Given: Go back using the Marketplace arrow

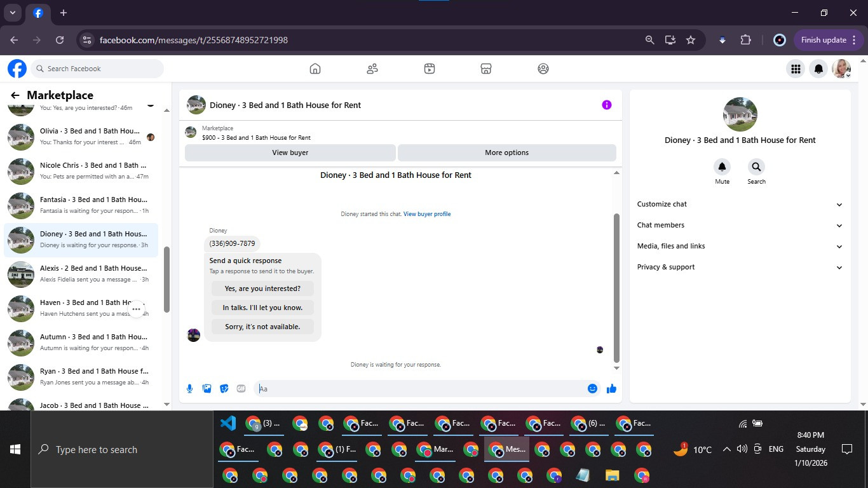Looking at the screenshot, I should [x=15, y=95].
